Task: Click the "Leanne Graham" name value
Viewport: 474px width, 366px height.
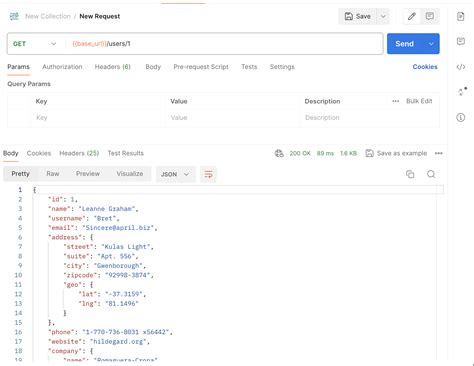Action: click(107, 209)
